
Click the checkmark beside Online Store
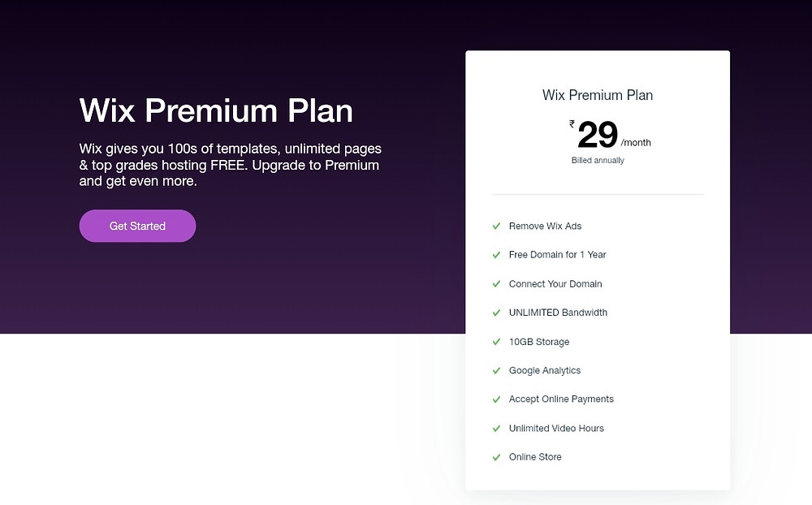(496, 457)
